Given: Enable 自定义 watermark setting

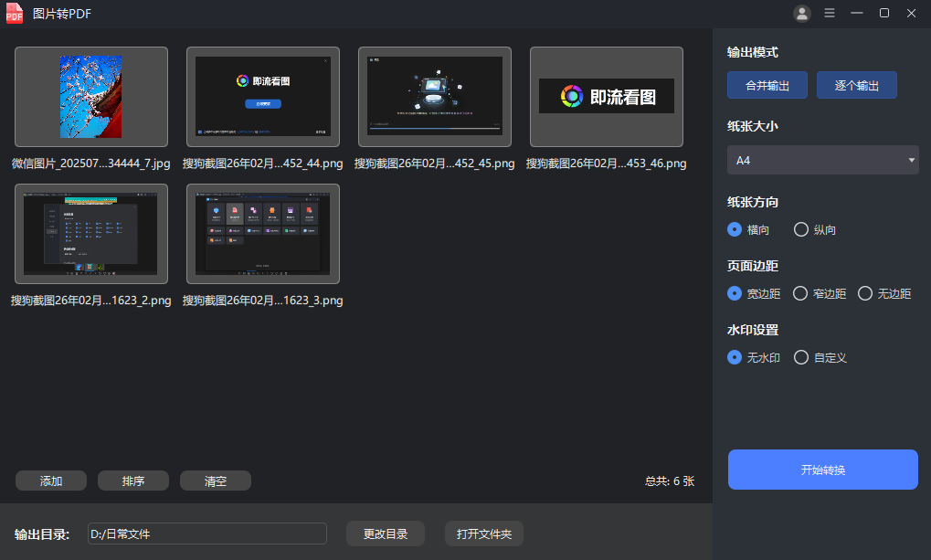Looking at the screenshot, I should click(801, 357).
